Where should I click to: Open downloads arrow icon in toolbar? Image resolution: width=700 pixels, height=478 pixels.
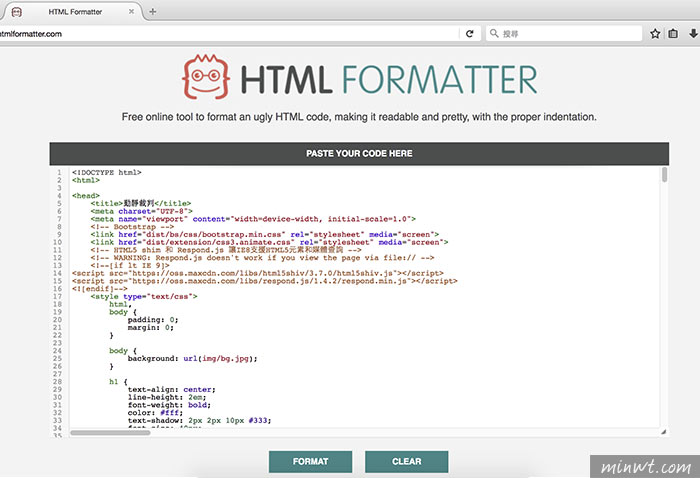point(693,33)
